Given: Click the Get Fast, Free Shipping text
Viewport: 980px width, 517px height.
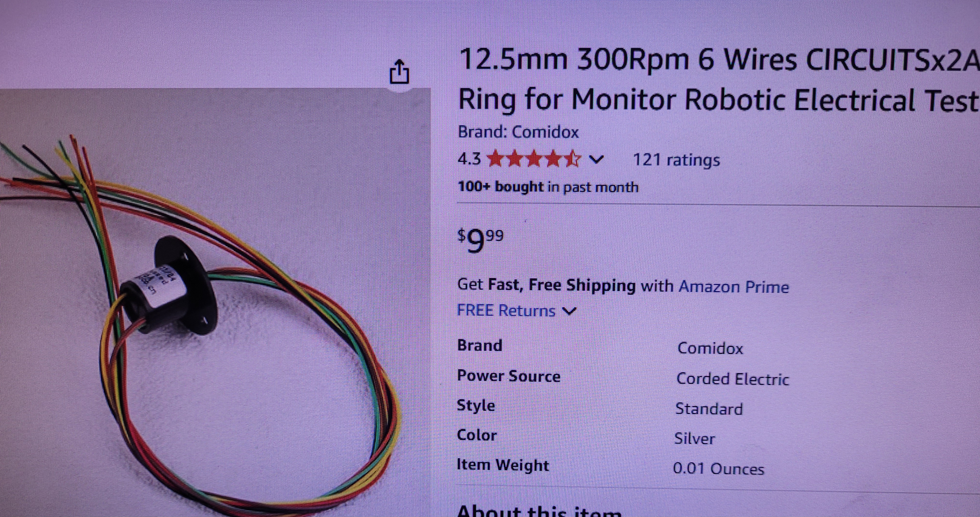Looking at the screenshot, I should [546, 285].
